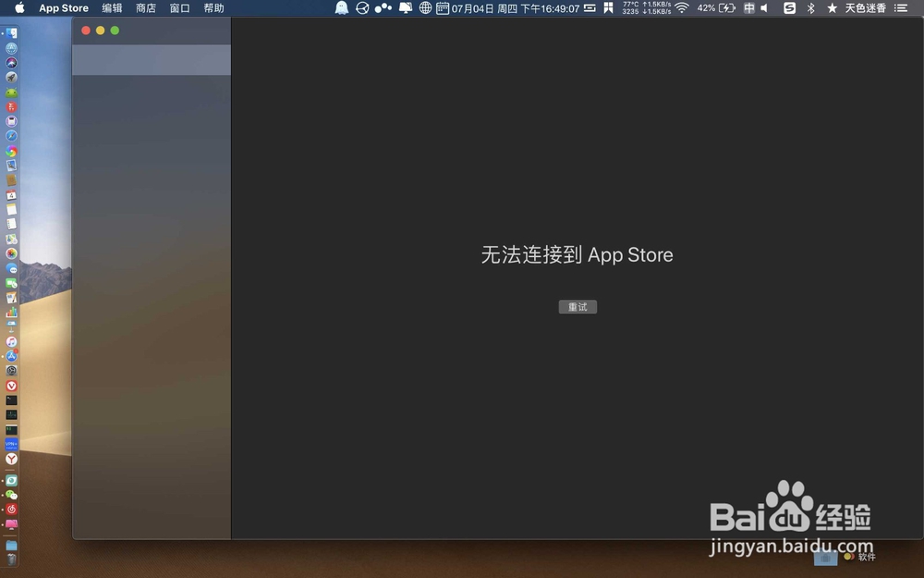Open the 帮助 menu

point(214,8)
